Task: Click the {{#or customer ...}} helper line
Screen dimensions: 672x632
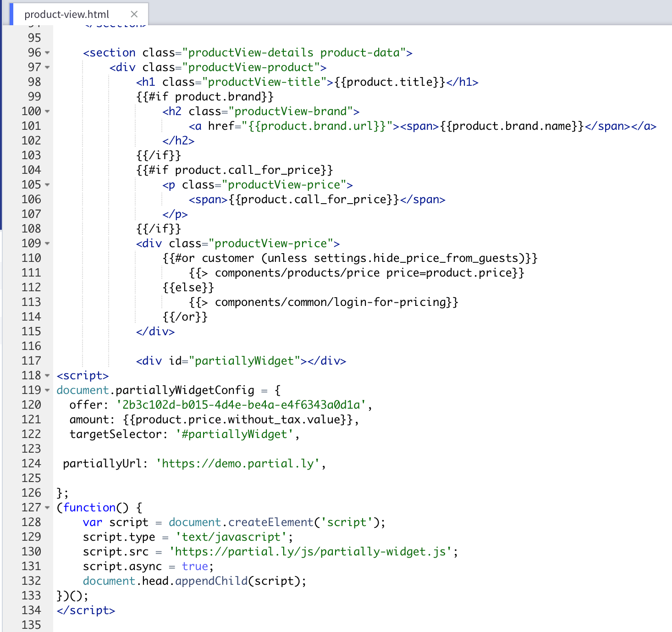Action: 350,258
